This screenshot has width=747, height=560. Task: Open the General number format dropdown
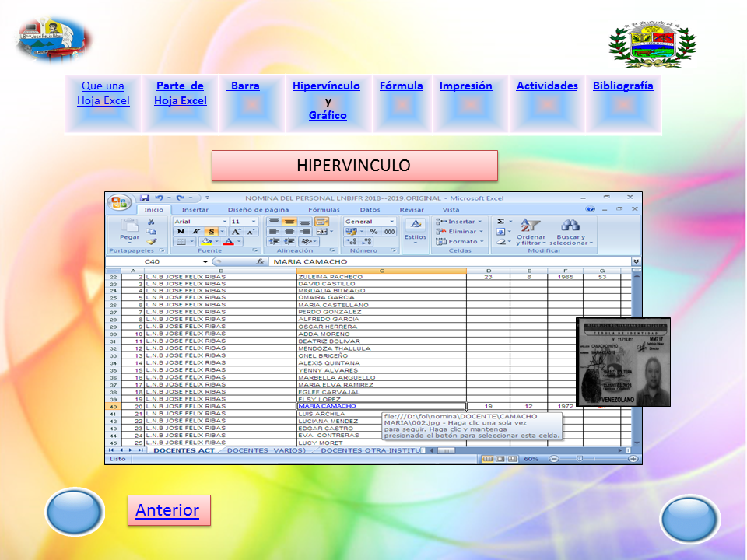(391, 222)
